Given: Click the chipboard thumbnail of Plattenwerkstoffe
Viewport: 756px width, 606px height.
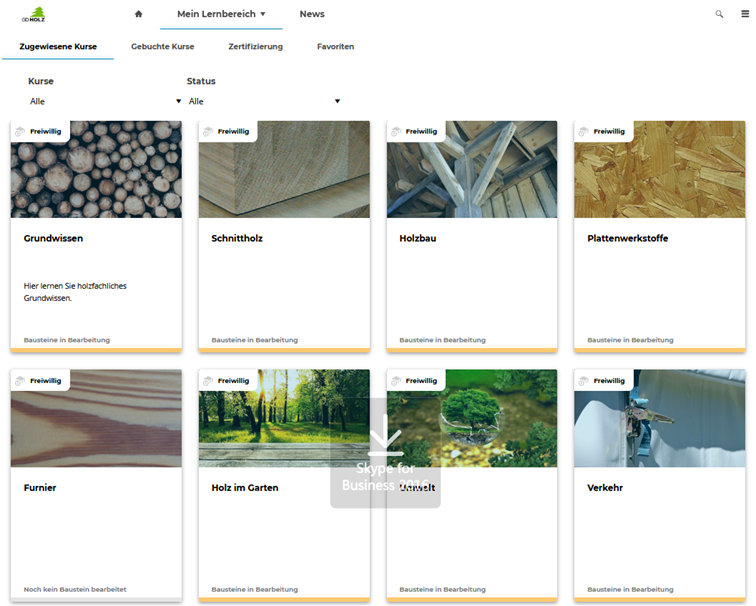Looking at the screenshot, I should [660, 169].
